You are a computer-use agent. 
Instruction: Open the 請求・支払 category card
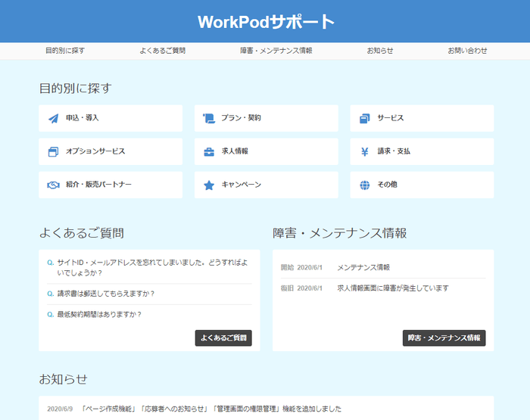(x=422, y=151)
